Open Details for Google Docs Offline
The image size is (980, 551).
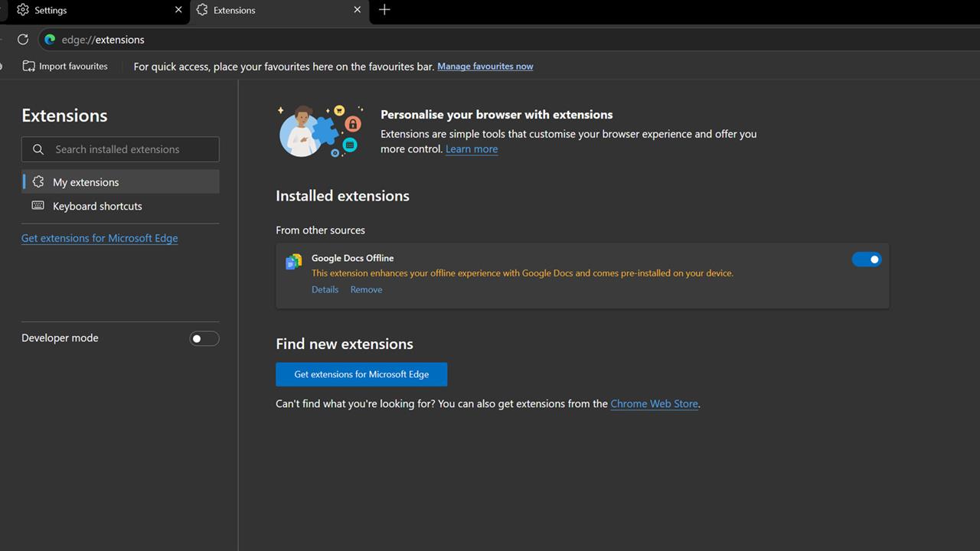pyautogui.click(x=325, y=289)
